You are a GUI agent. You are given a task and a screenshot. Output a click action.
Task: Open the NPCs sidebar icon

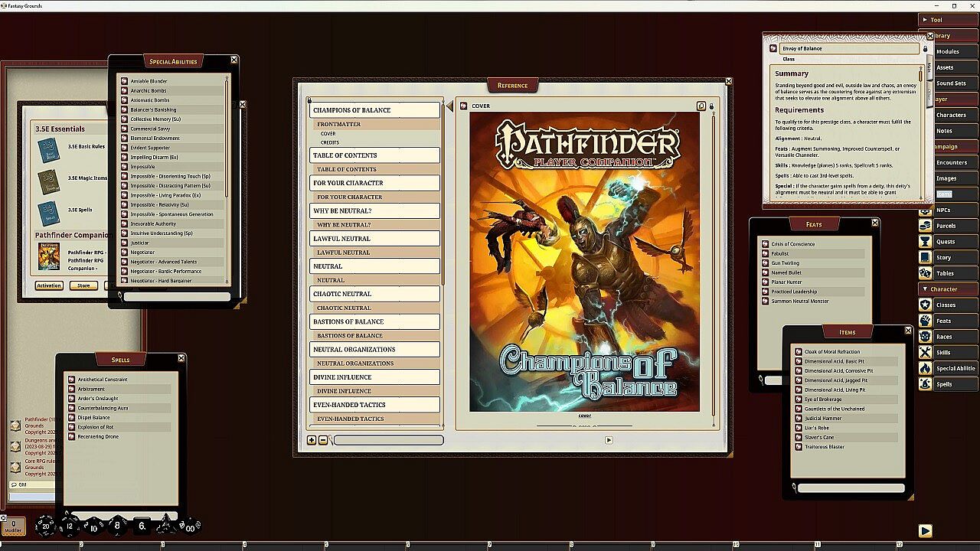925,210
